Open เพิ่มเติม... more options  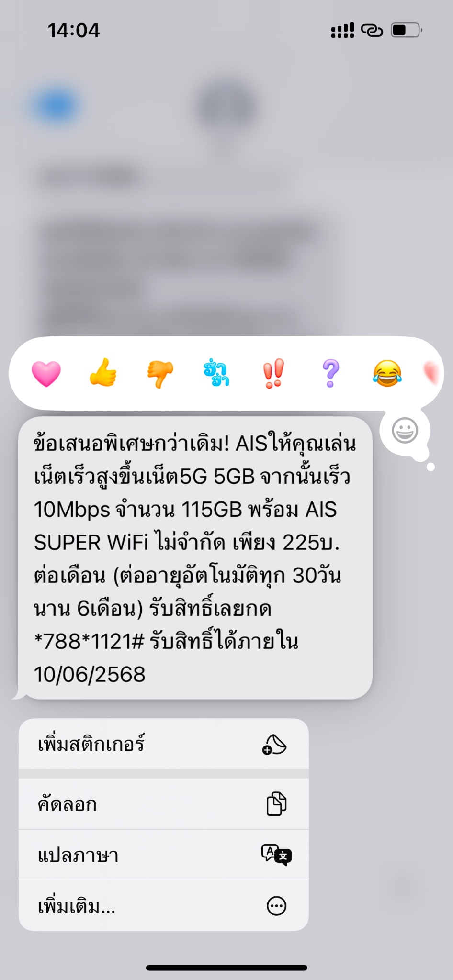point(164,906)
